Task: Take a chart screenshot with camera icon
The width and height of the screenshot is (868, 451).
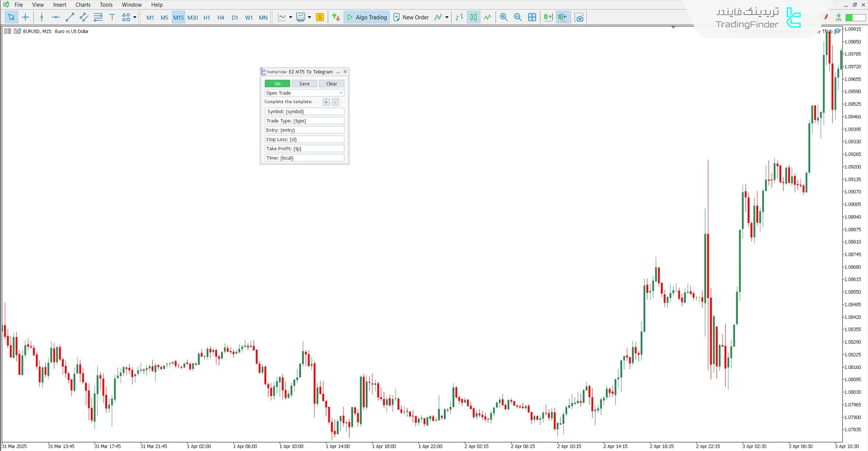Action: pos(579,17)
